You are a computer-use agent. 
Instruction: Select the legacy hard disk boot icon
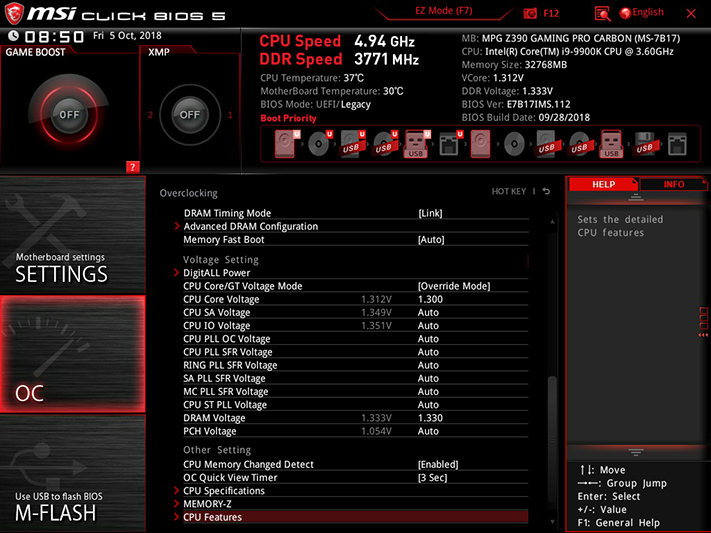pos(481,144)
